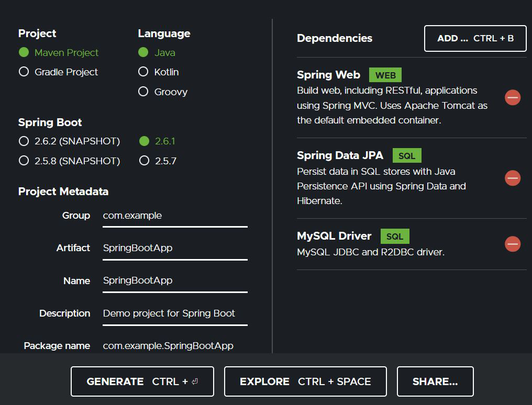Click the Project heading
The width and height of the screenshot is (532, 405).
[x=37, y=33]
